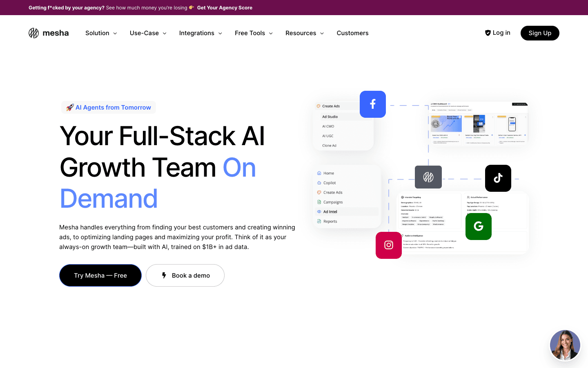
Task: Open the chat avatar widget
Action: tap(565, 345)
